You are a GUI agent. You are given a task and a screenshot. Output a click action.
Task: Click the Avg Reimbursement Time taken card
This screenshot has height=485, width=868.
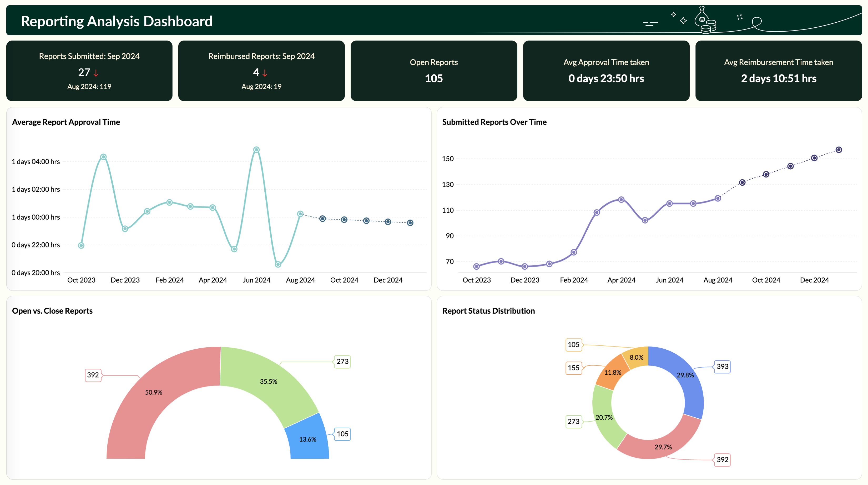click(x=778, y=71)
